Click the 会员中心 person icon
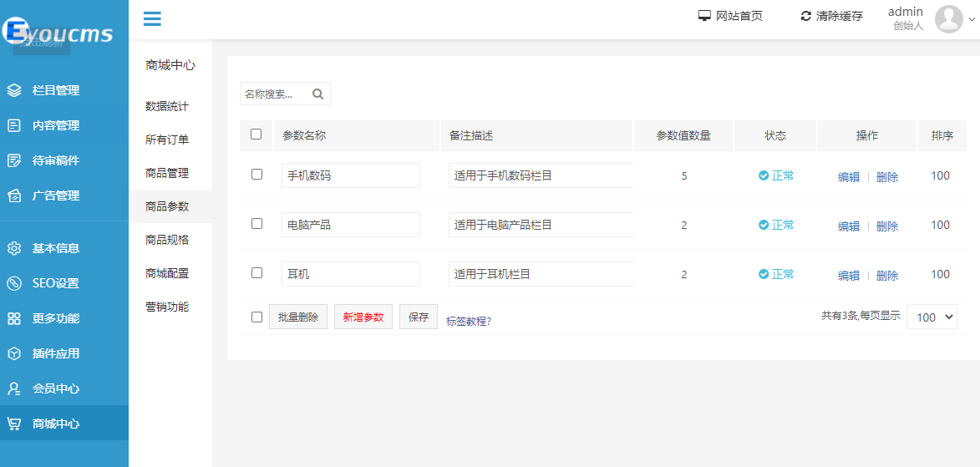Viewport: 980px width, 467px height. [14, 388]
